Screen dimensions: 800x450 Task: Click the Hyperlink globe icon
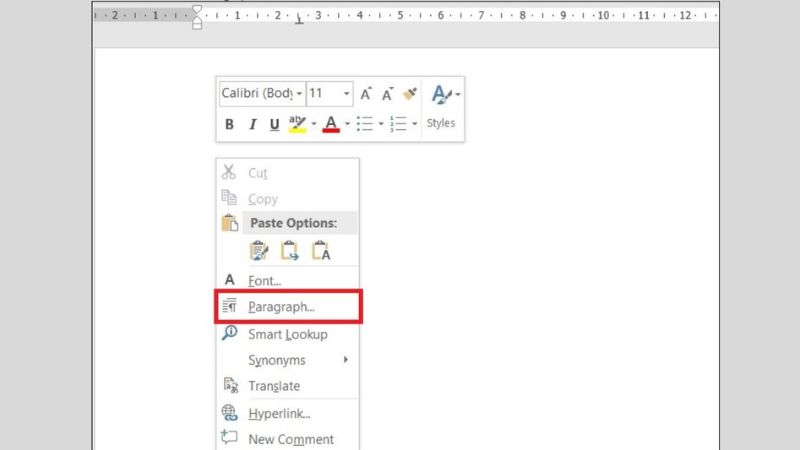click(x=230, y=412)
